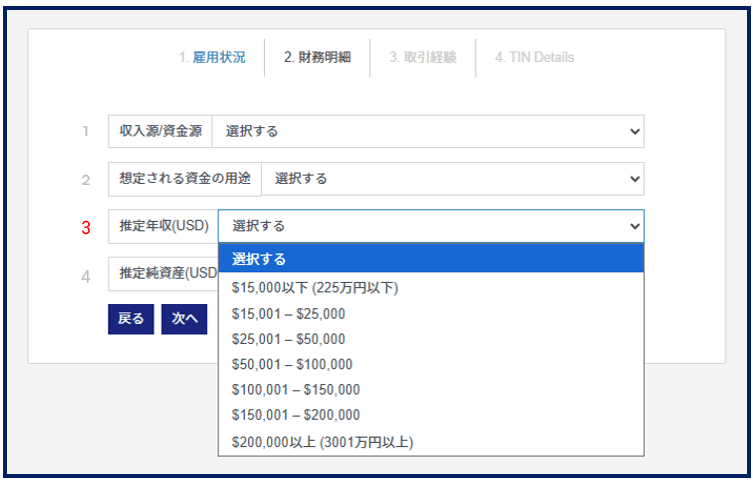Open the TIN Details tab
This screenshot has height=482, width=753.
point(534,58)
